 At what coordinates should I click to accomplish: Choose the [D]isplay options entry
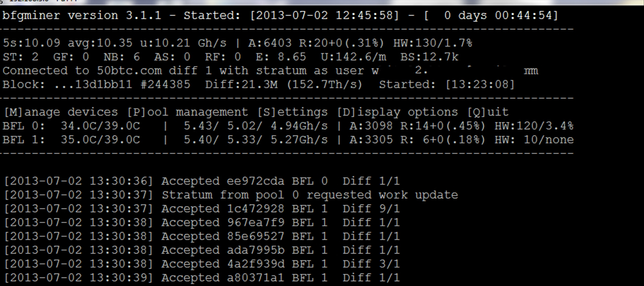coord(398,112)
